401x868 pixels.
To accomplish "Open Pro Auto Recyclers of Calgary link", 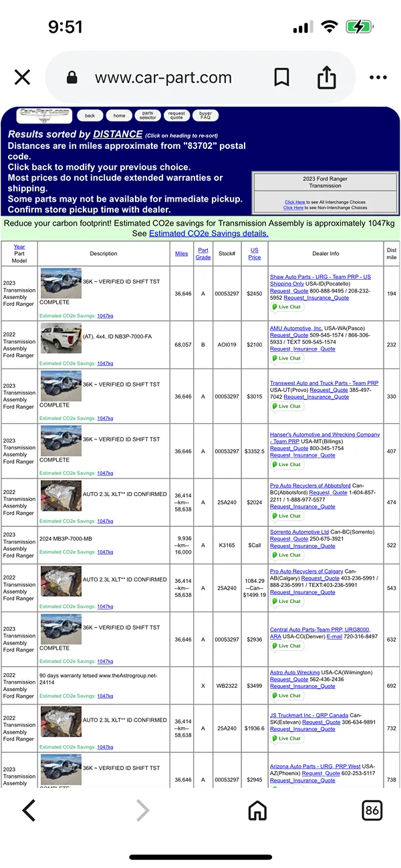I will pos(307,572).
